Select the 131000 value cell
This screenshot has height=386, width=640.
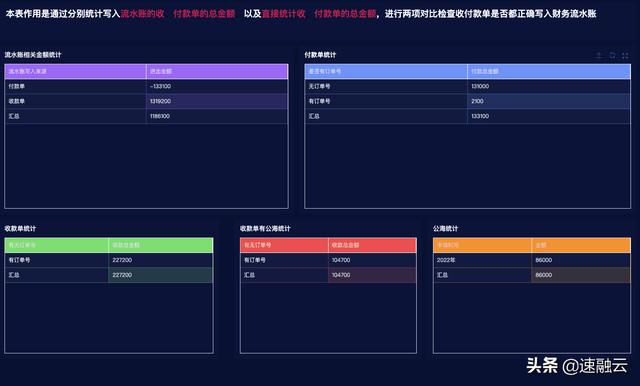(x=549, y=86)
